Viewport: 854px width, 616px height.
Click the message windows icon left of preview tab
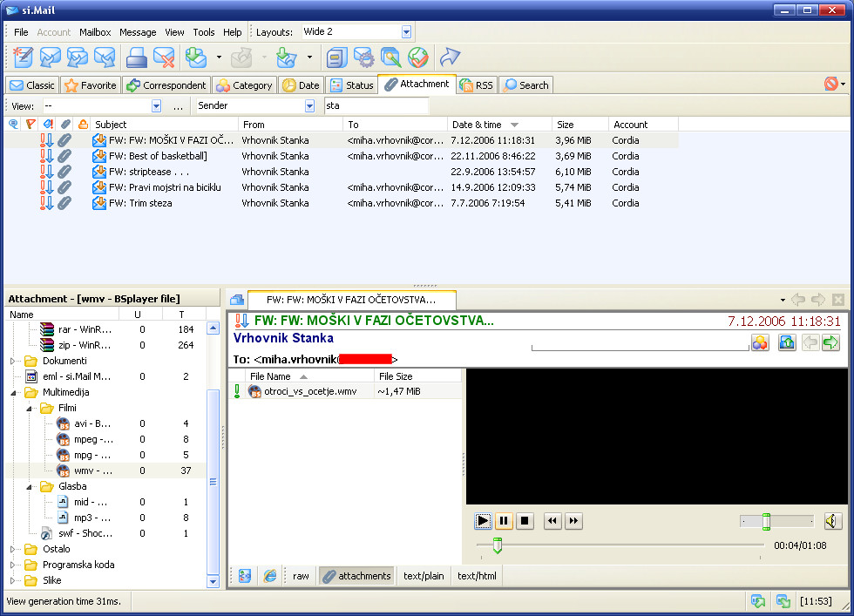(x=237, y=300)
